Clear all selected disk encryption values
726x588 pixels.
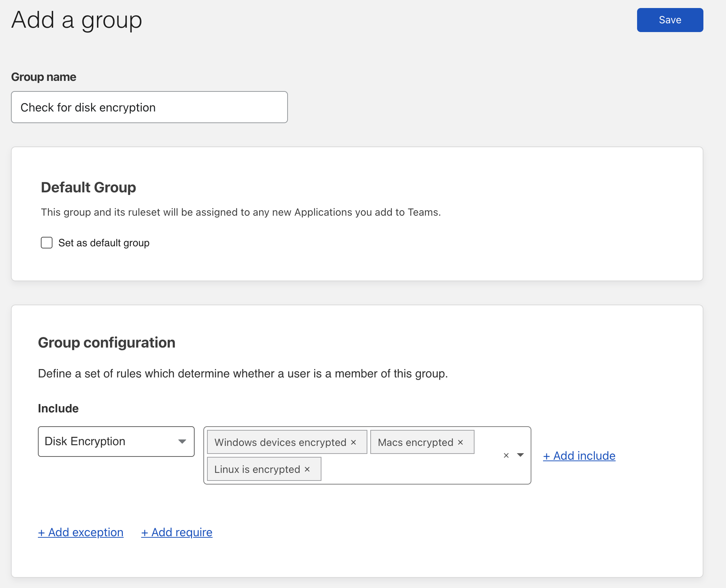[x=506, y=455]
